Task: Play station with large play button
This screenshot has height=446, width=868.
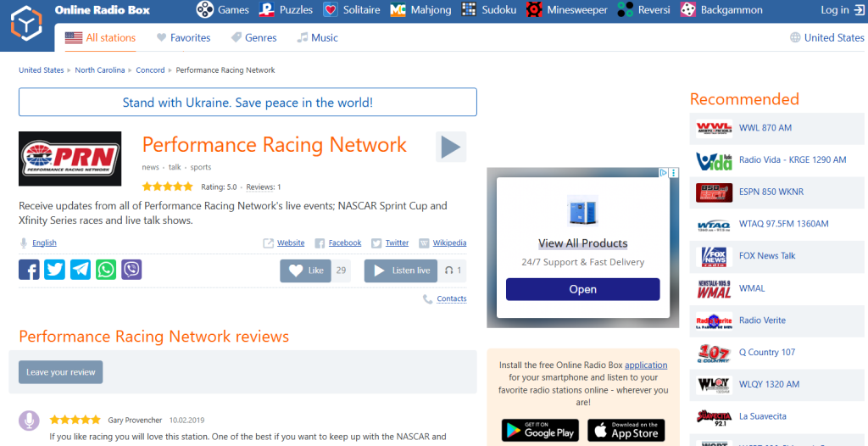Action: pyautogui.click(x=451, y=147)
